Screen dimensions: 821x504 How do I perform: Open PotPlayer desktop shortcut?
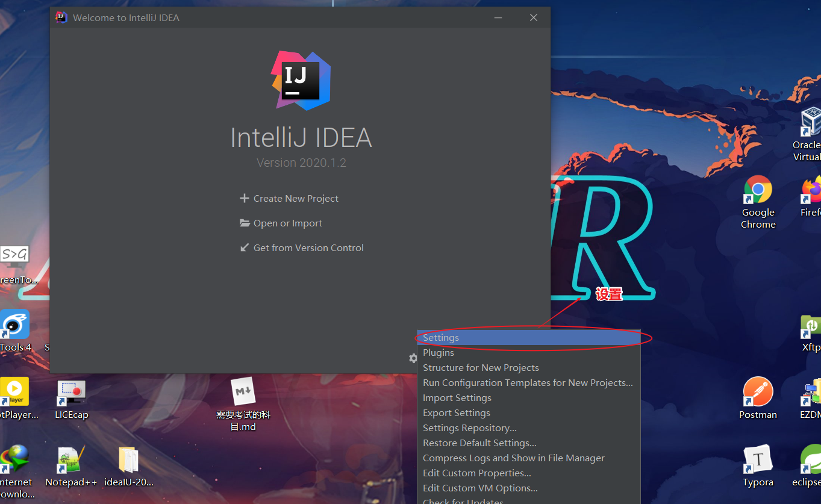pyautogui.click(x=18, y=398)
